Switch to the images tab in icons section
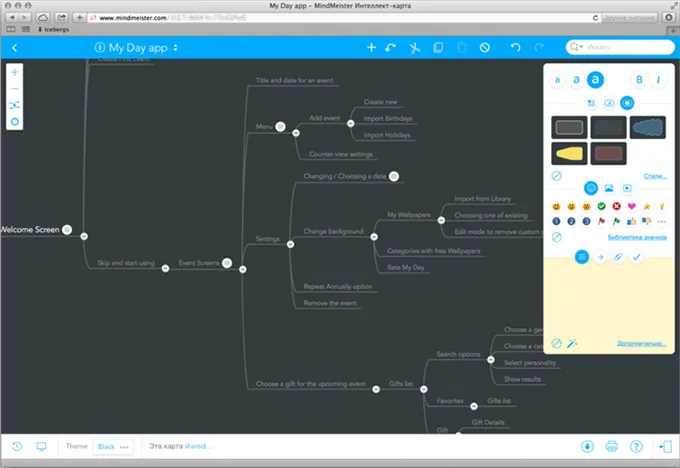This screenshot has height=468, width=680. [x=609, y=187]
